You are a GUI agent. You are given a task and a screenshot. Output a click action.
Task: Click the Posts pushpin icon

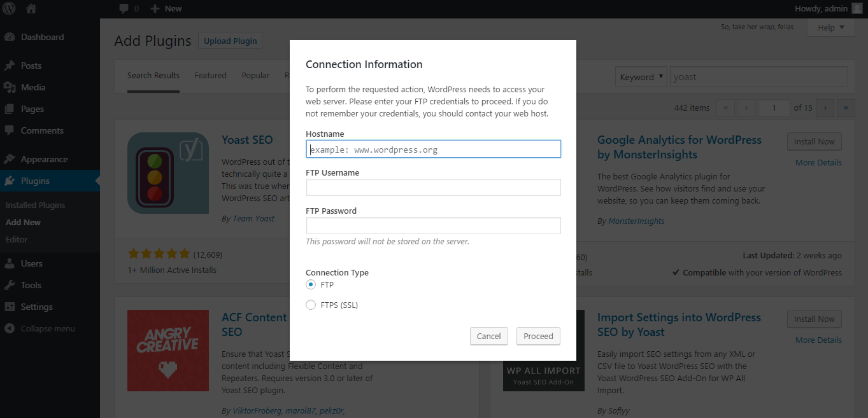pos(10,66)
